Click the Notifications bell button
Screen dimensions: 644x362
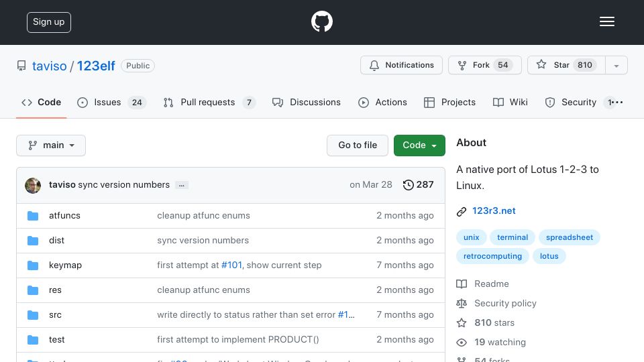pos(401,65)
